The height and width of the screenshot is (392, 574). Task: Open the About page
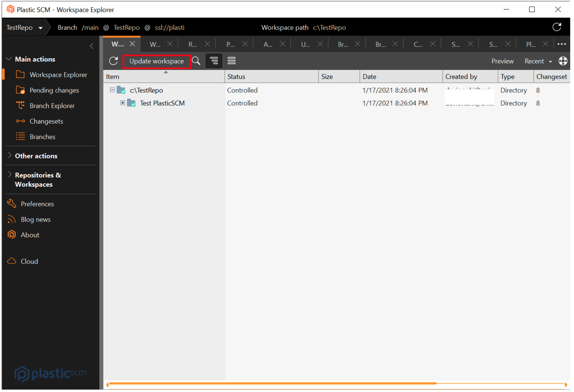(23, 235)
